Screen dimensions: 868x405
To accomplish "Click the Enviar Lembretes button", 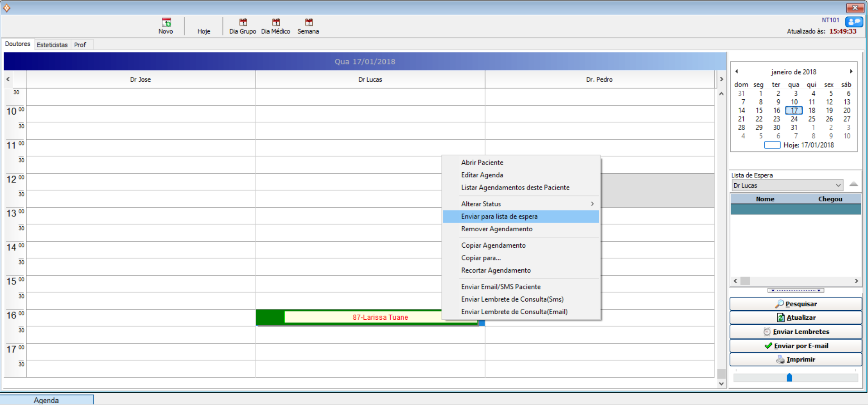I will coord(795,332).
